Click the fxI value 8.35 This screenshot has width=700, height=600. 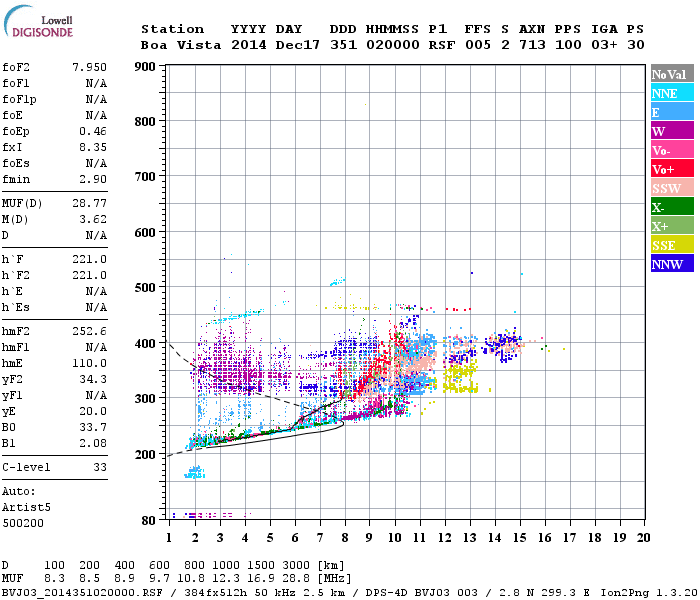coord(93,147)
